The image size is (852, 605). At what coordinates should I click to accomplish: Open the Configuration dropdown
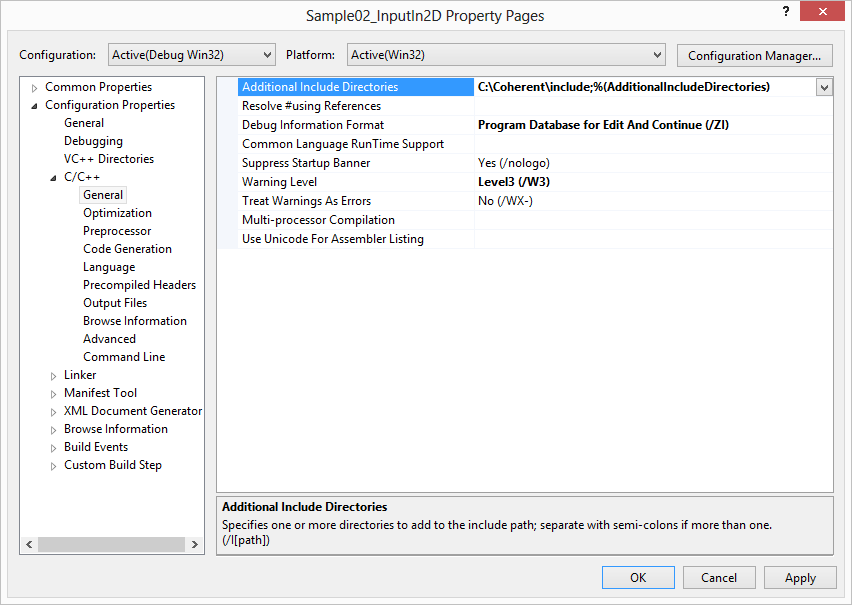point(190,55)
